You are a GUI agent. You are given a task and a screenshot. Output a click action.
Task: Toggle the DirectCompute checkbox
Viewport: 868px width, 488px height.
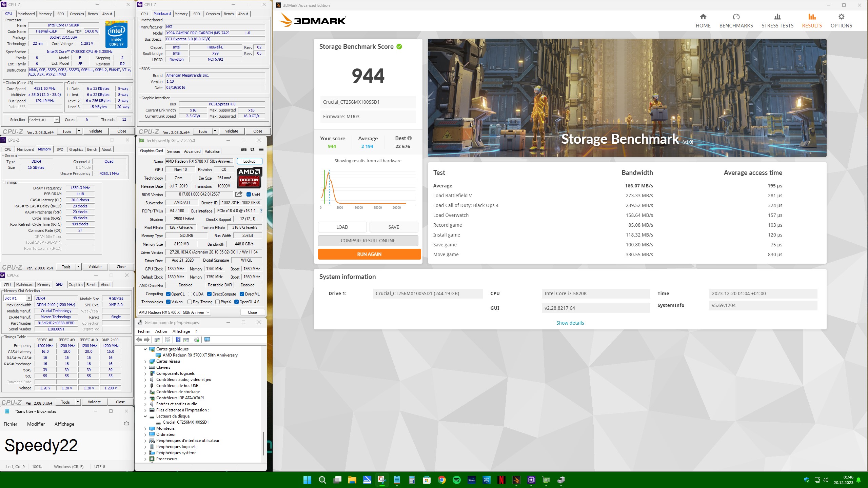point(209,294)
